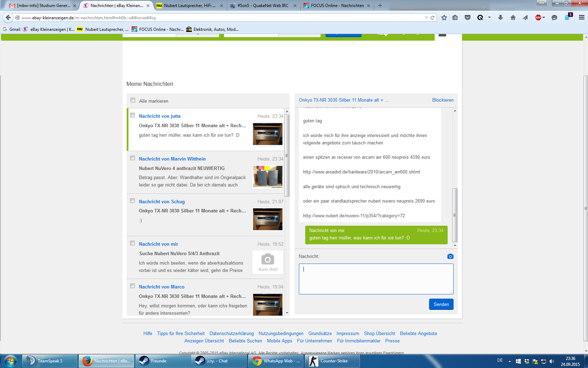This screenshot has height=368, width=588.
Task: Select the checkbox for Nachricht von Marvin Witthein
Action: (133, 158)
